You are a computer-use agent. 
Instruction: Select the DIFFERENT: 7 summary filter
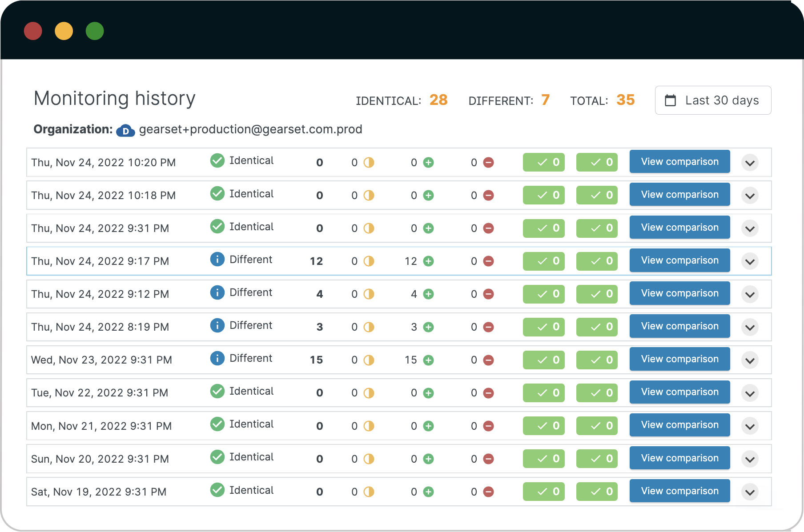[x=509, y=100]
